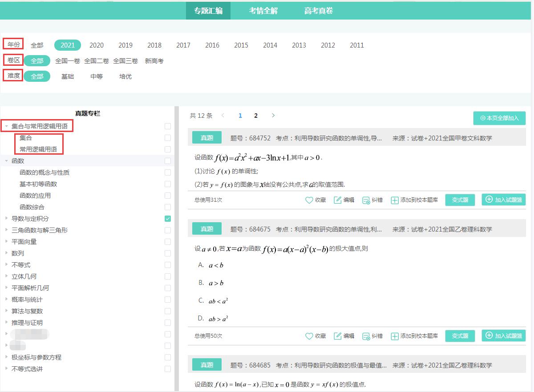Click the previous page arrow icon
The image size is (534, 392).
(222, 115)
